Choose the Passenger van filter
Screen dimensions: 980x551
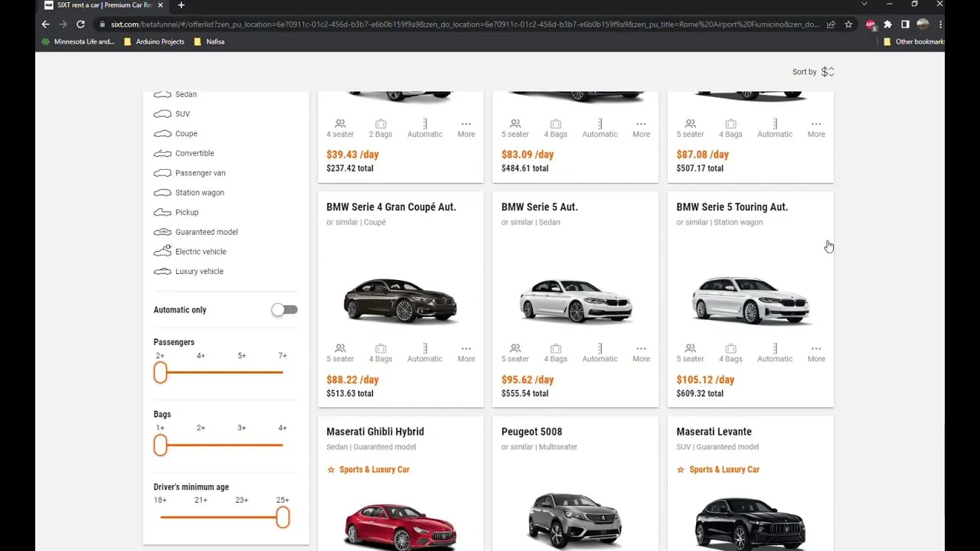click(189, 173)
